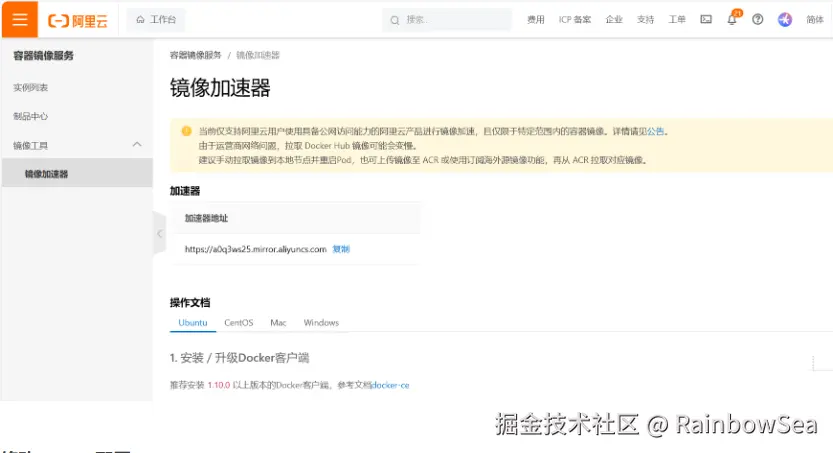
Task: Open the 企业 menu
Action: 614,20
